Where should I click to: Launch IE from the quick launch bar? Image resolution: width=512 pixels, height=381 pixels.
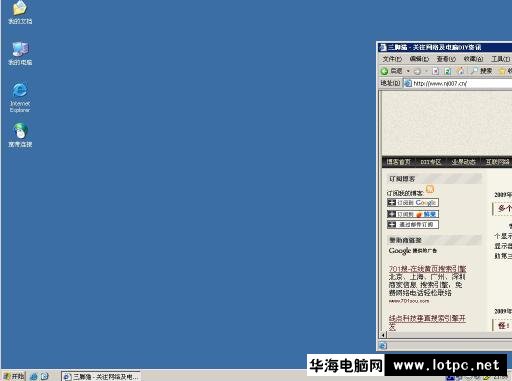(34, 377)
